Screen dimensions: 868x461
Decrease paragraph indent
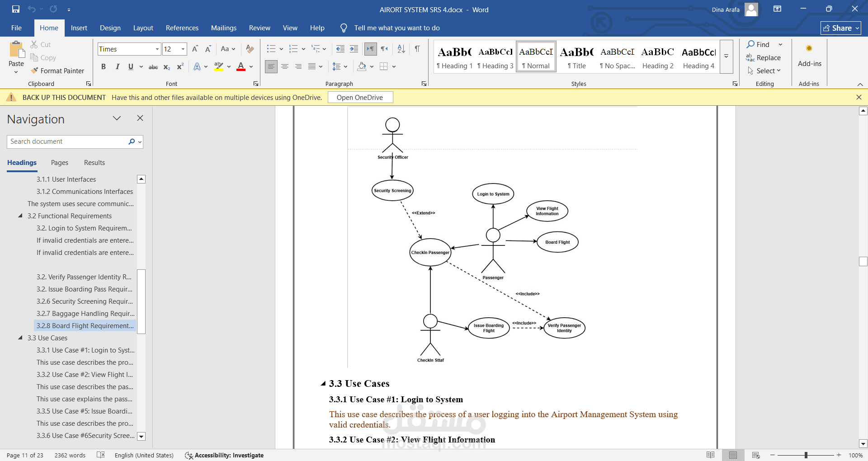pyautogui.click(x=340, y=49)
